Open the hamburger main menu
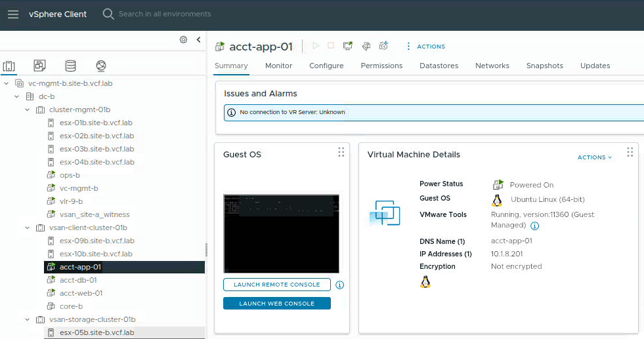 (12, 14)
